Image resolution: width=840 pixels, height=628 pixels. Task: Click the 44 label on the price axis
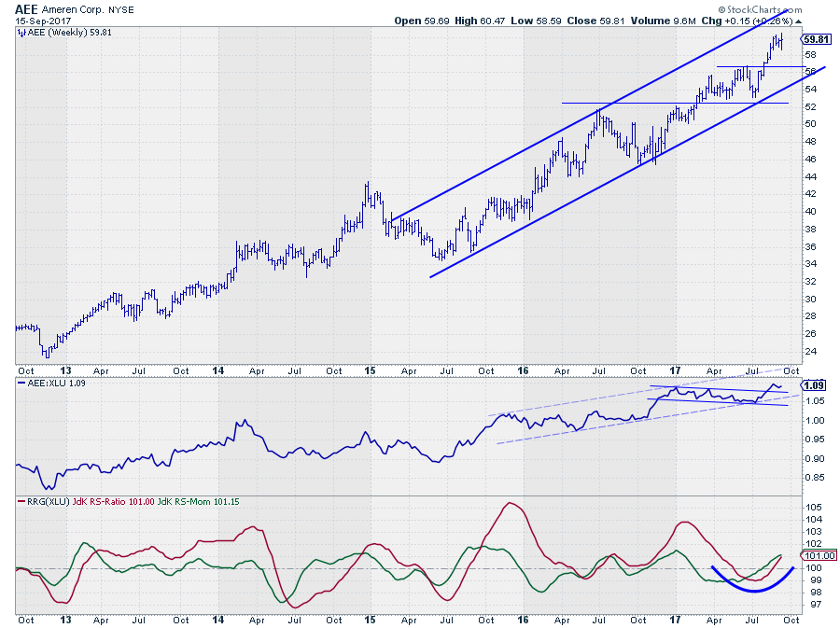click(x=810, y=177)
